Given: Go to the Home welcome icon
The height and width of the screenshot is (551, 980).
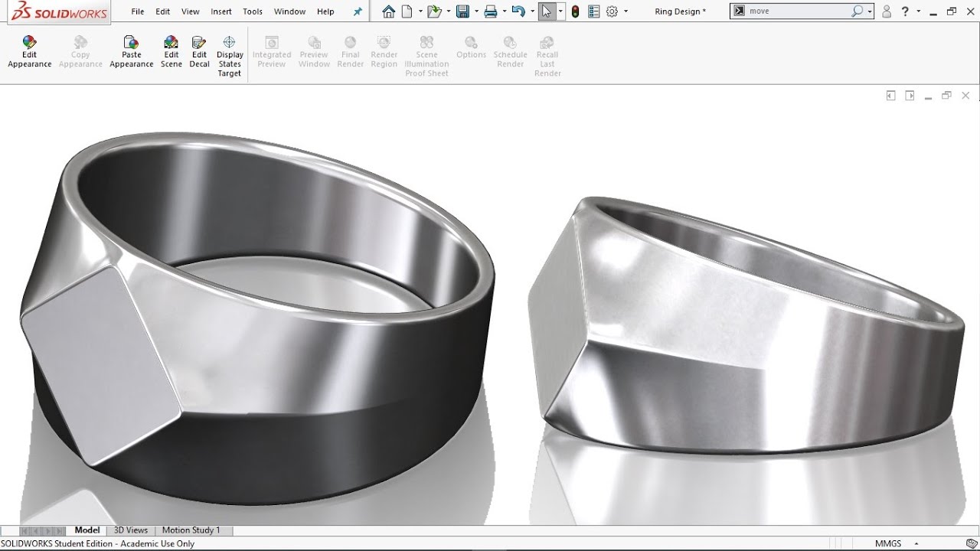Looking at the screenshot, I should point(389,11).
